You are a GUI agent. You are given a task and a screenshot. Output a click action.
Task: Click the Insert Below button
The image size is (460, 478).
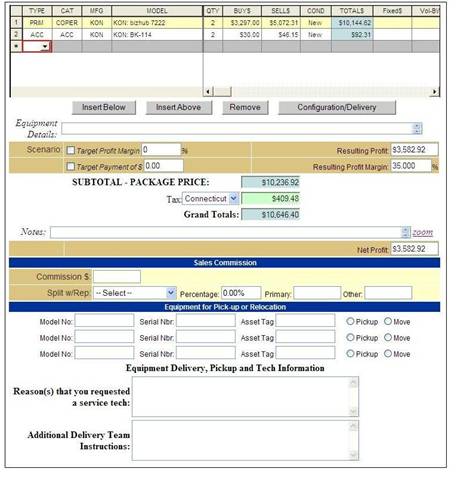pyautogui.click(x=104, y=107)
